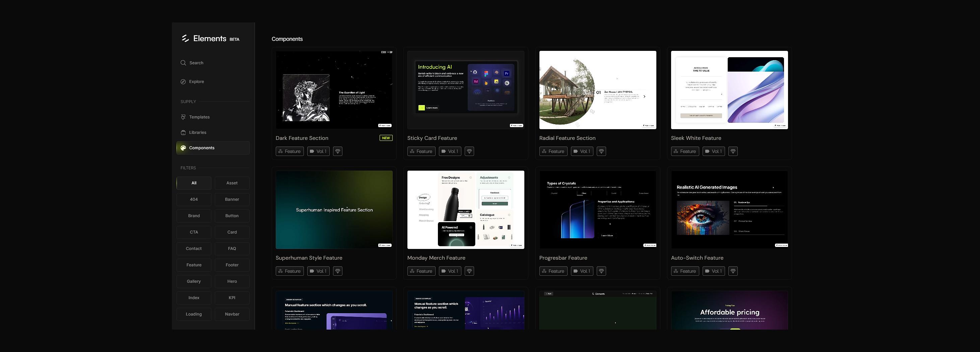Click the Vol. 1 tag under Sticky Card Feature
This screenshot has height=352, width=980.
point(450,151)
